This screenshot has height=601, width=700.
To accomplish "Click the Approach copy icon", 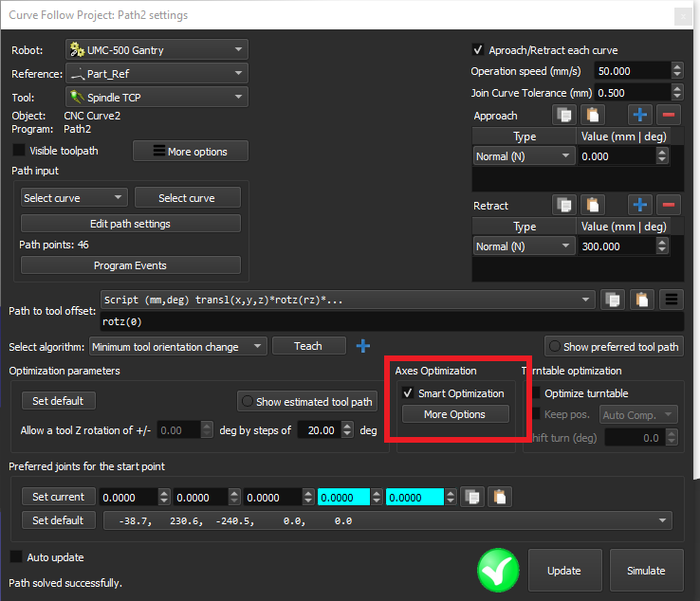I will click(565, 116).
